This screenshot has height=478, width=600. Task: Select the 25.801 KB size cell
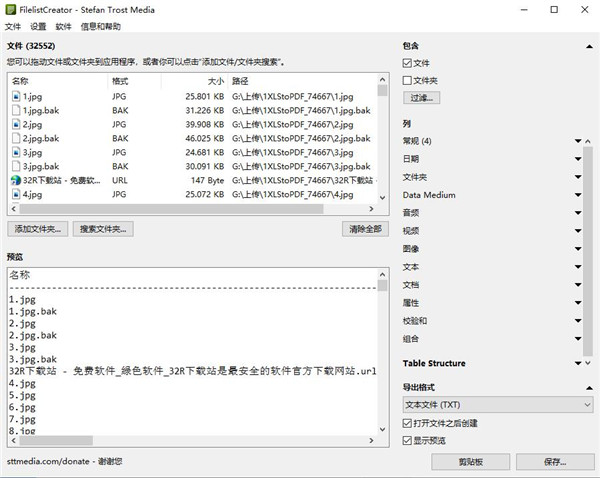click(205, 96)
